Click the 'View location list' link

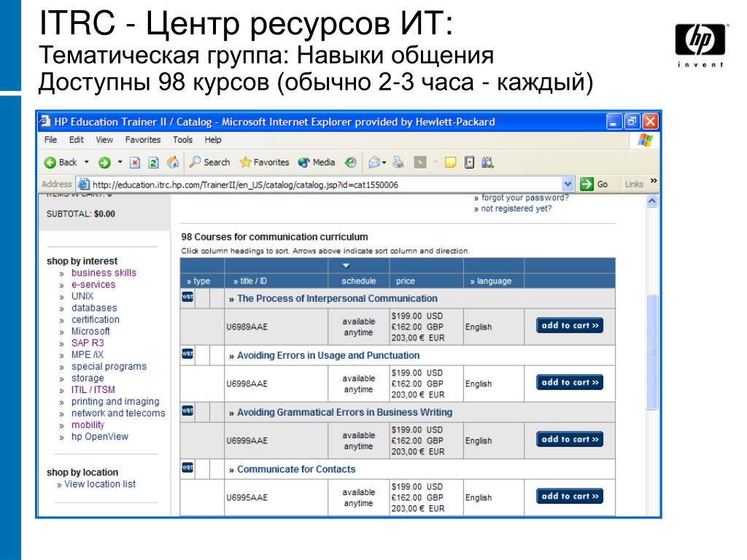click(x=100, y=484)
